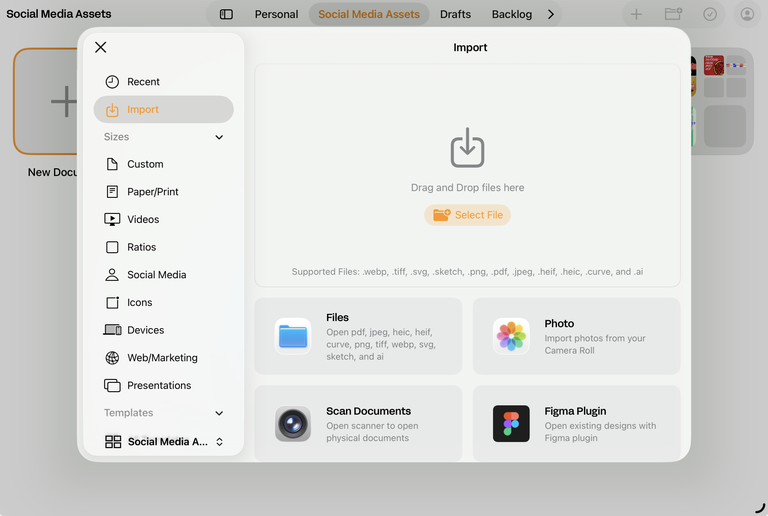Open Paper/Print sizes
The width and height of the screenshot is (768, 516).
click(163, 192)
